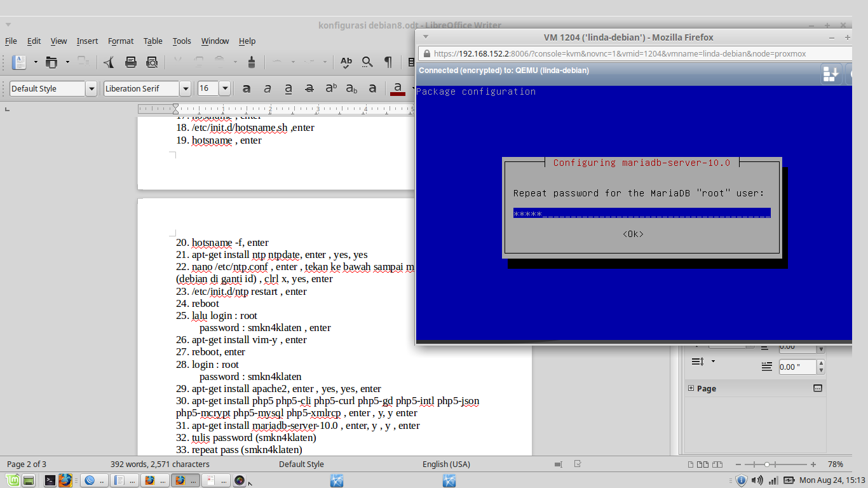Click the Liberation Serif font name box
The width and height of the screenshot is (868, 488).
pos(142,88)
